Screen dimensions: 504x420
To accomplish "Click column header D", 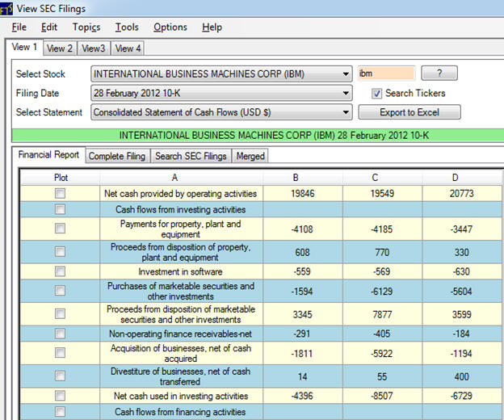I will (461, 178).
